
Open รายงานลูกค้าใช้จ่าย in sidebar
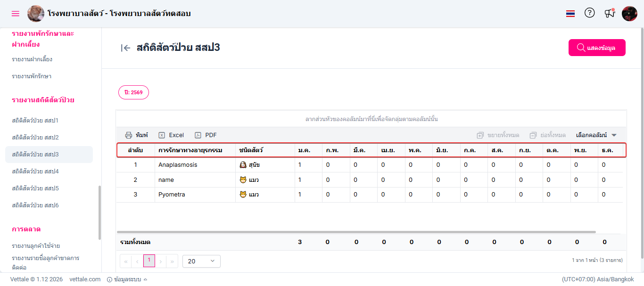click(36, 246)
